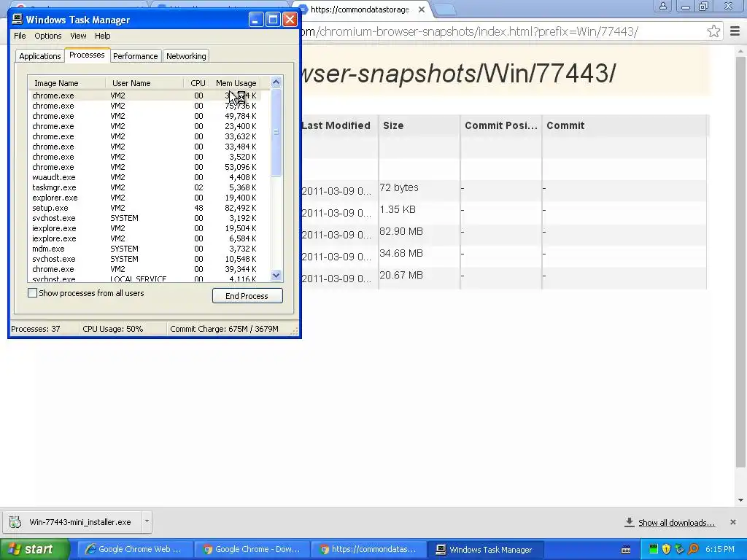The height and width of the screenshot is (560, 747).
Task: Click the Windows Start button
Action: [35, 550]
